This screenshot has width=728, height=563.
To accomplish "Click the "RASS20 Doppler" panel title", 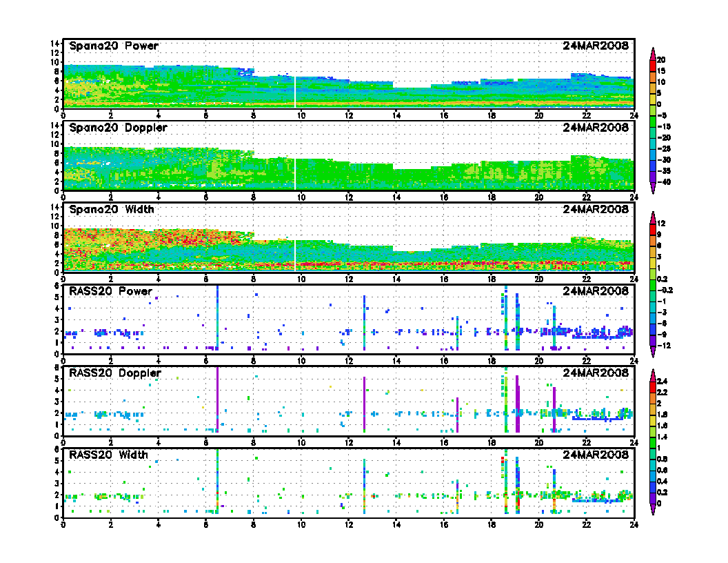I will (115, 373).
